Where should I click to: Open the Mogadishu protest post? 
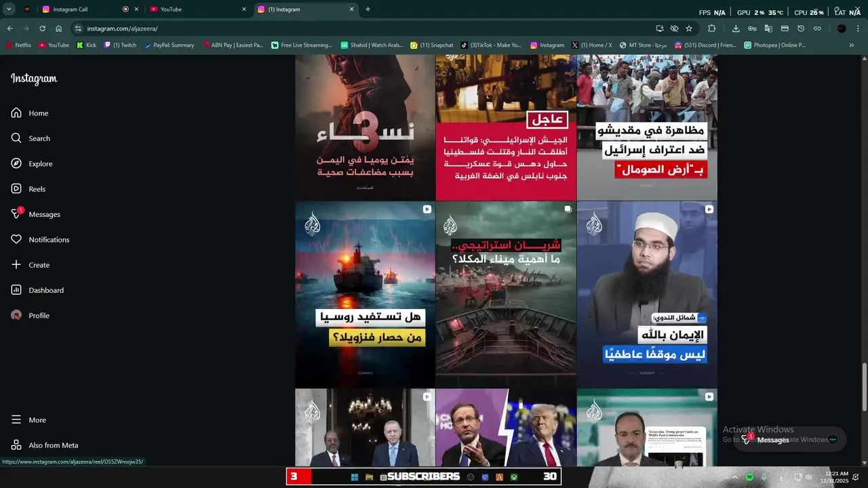(647, 127)
